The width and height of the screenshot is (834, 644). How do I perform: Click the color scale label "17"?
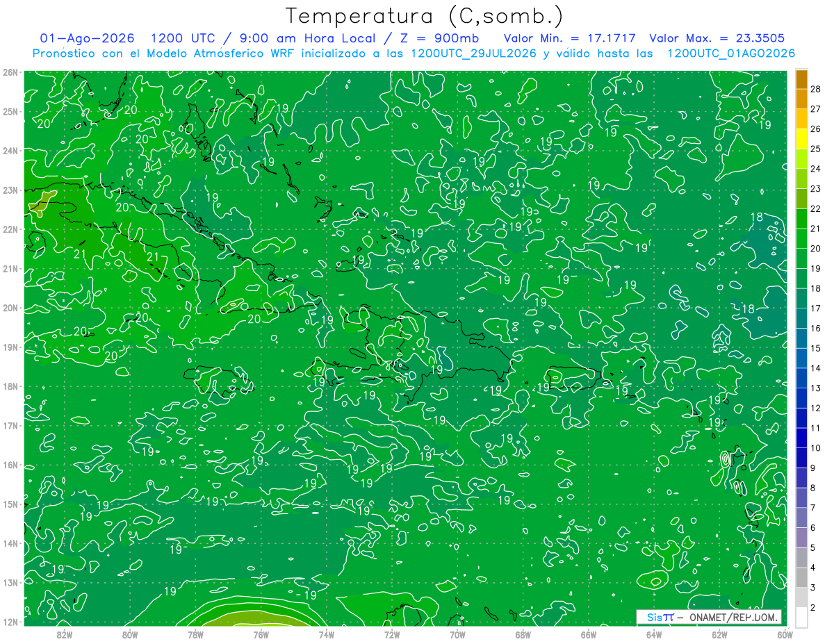(815, 308)
